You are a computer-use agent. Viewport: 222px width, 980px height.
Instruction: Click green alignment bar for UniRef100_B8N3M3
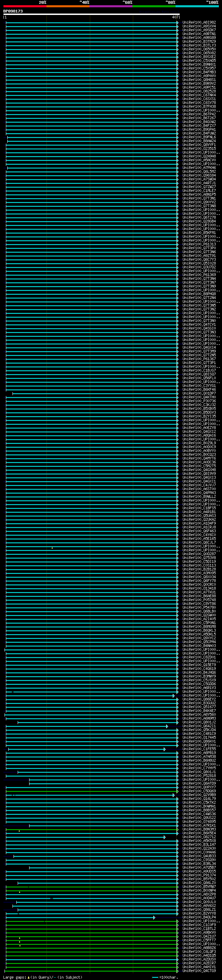click(x=92, y=829)
